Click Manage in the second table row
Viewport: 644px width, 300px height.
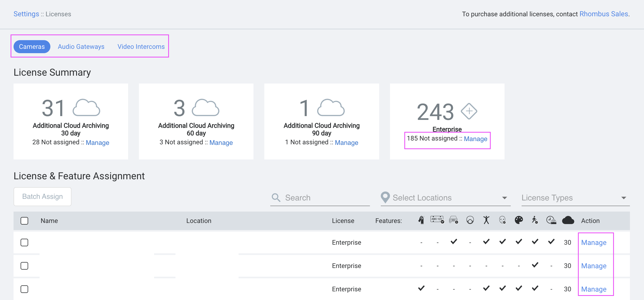point(594,266)
